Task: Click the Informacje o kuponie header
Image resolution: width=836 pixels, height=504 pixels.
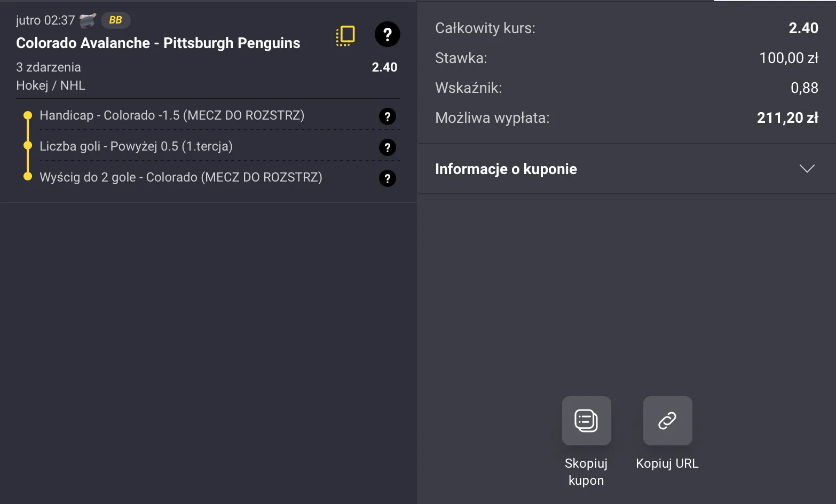Action: coord(506,169)
